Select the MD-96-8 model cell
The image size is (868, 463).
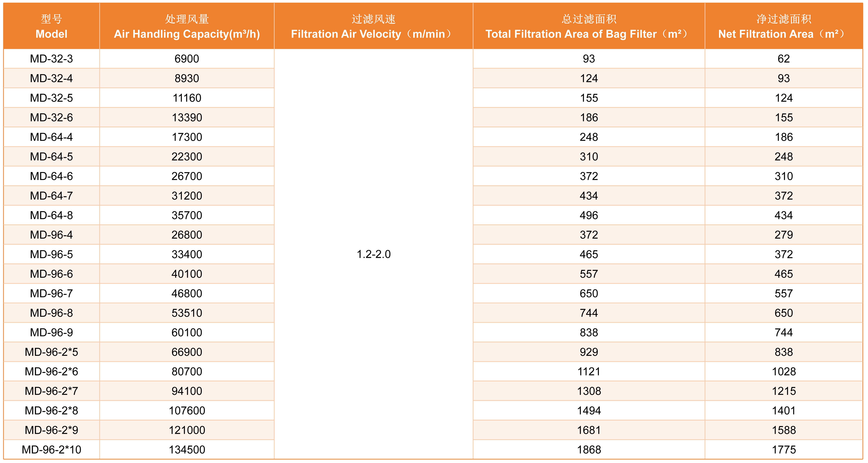51,313
